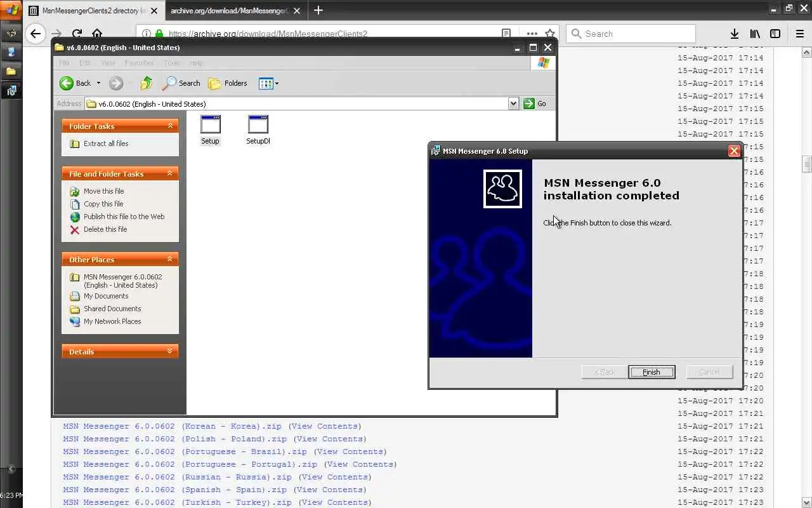The image size is (812, 508).
Task: Click Extract all files
Action: [99, 144]
